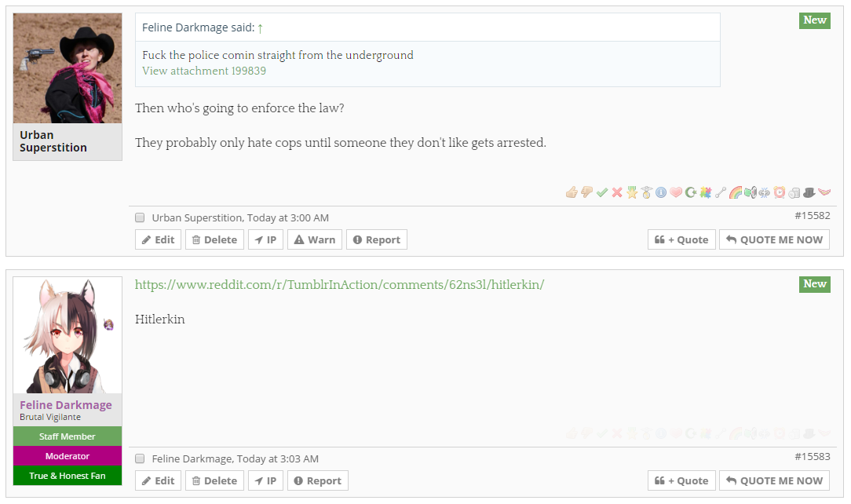The height and width of the screenshot is (504, 851).
Task: Click the True & Honest Fan banner
Action: click(x=68, y=475)
